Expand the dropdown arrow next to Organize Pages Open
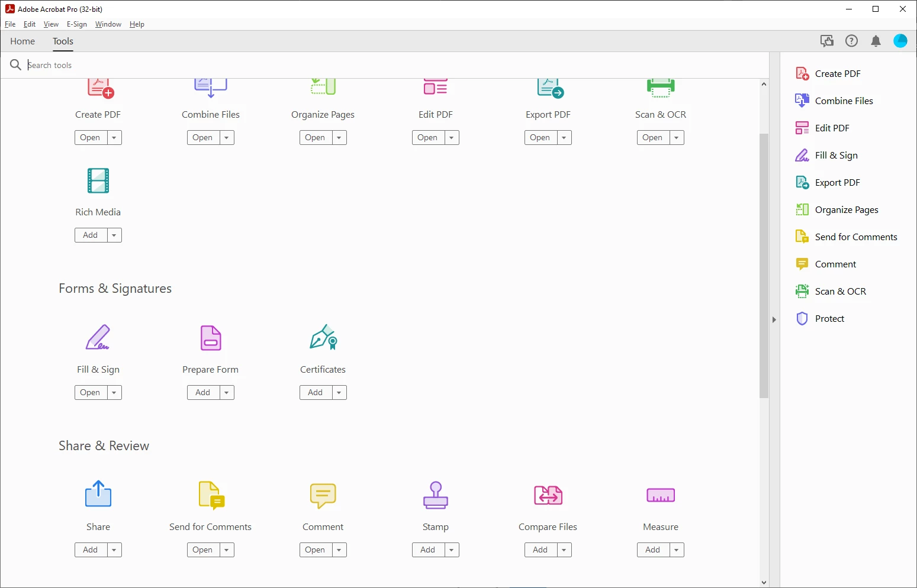917x588 pixels. click(x=339, y=138)
